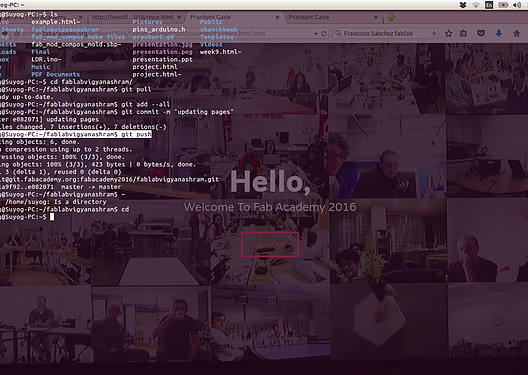This screenshot has height=375, width=528.
Task: Click 'fab_mod_compos_mold.sbp~' in the listing
Action: click(76, 44)
